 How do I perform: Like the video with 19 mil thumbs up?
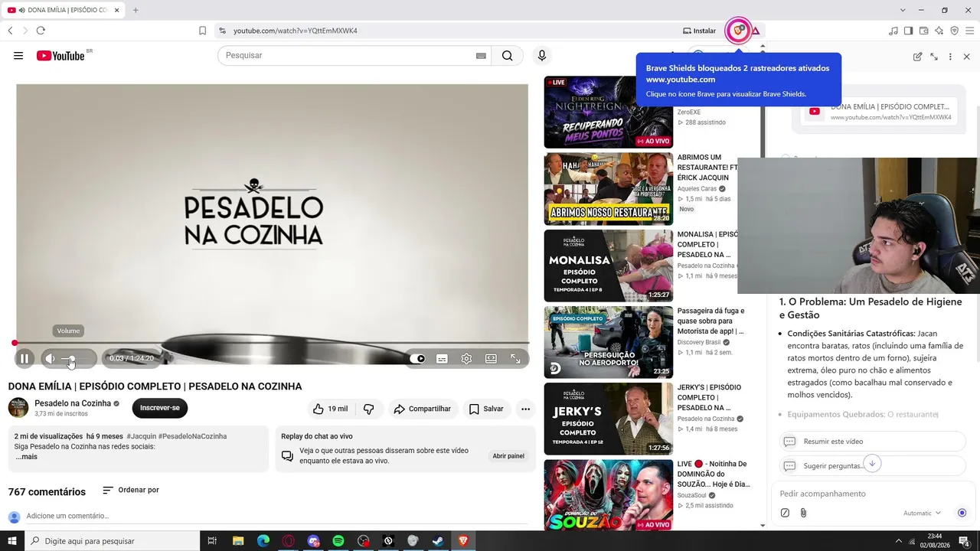tap(330, 409)
